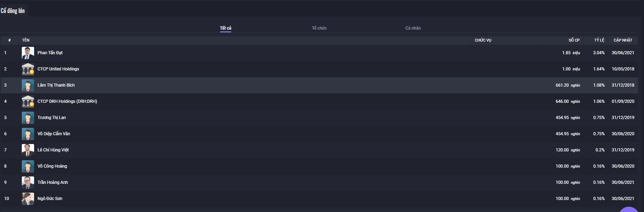This screenshot has height=212, width=644.
Task: Click the CHỨC VỤ column header
Action: 483,40
